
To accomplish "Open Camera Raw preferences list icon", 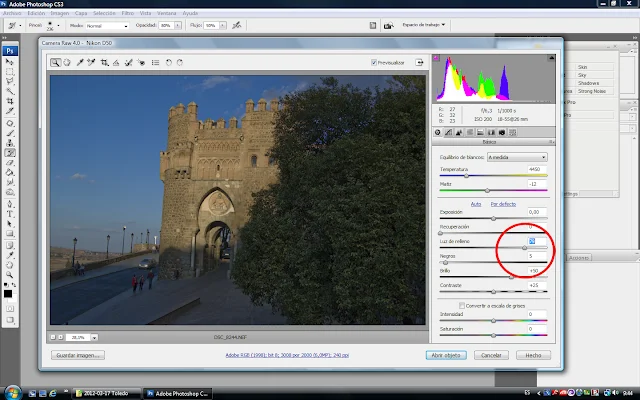I will tap(154, 62).
